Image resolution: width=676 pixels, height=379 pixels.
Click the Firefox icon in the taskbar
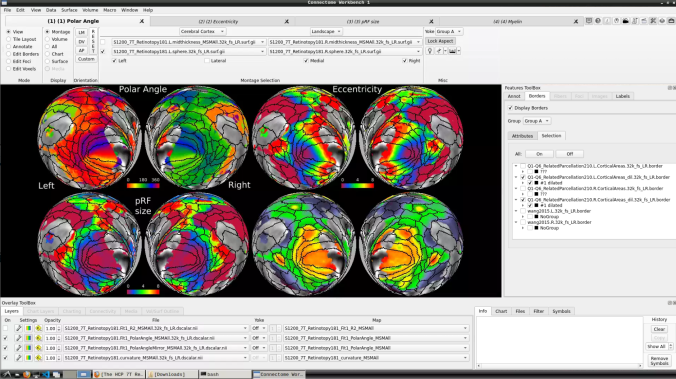pyautogui.click(x=27, y=374)
